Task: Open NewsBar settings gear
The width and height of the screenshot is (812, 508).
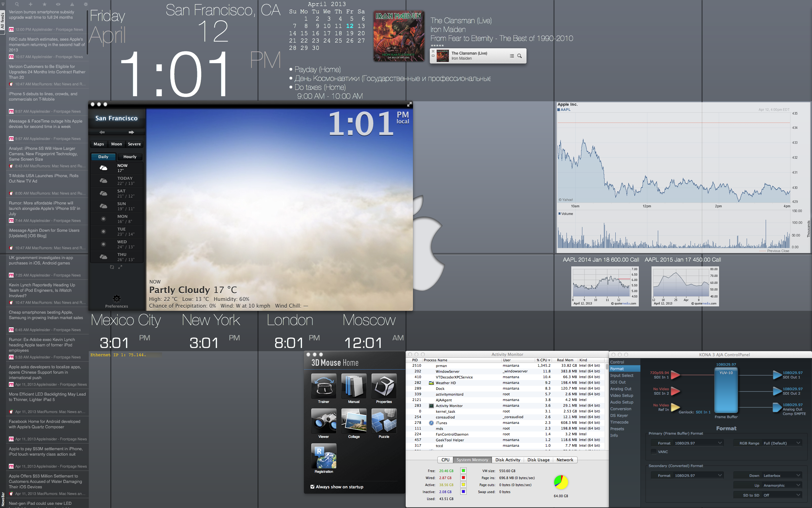Action: 86,4
